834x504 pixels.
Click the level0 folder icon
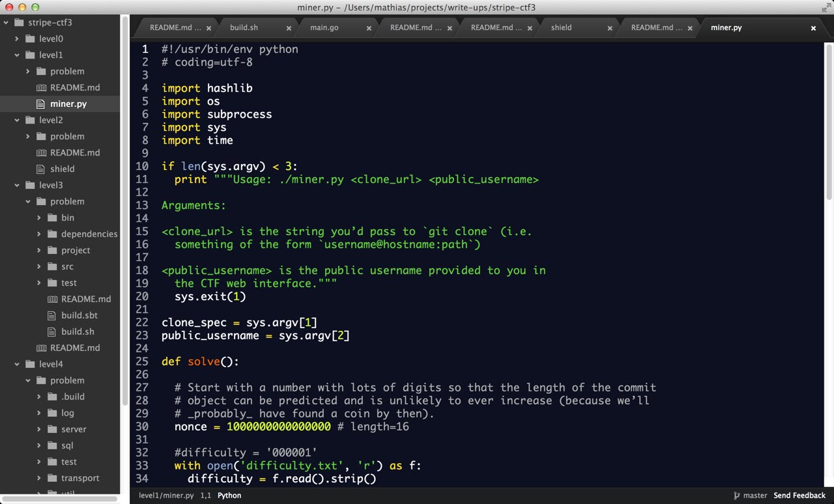pos(30,39)
